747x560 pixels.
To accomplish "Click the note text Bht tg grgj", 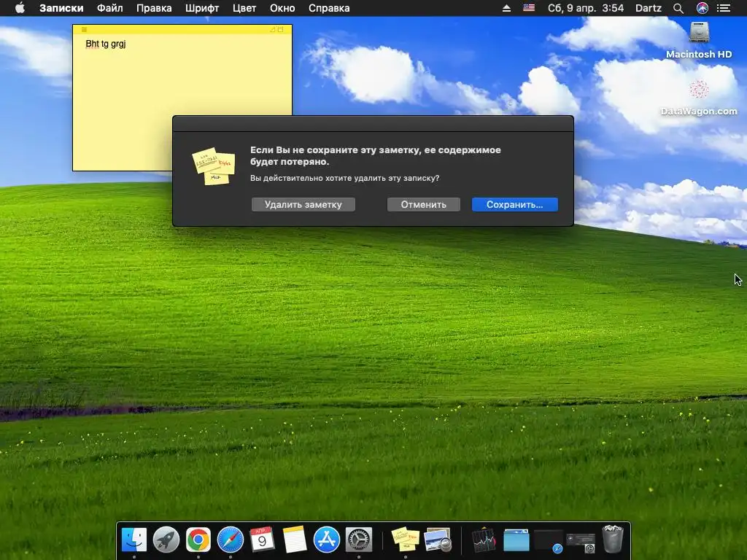I will 106,44.
